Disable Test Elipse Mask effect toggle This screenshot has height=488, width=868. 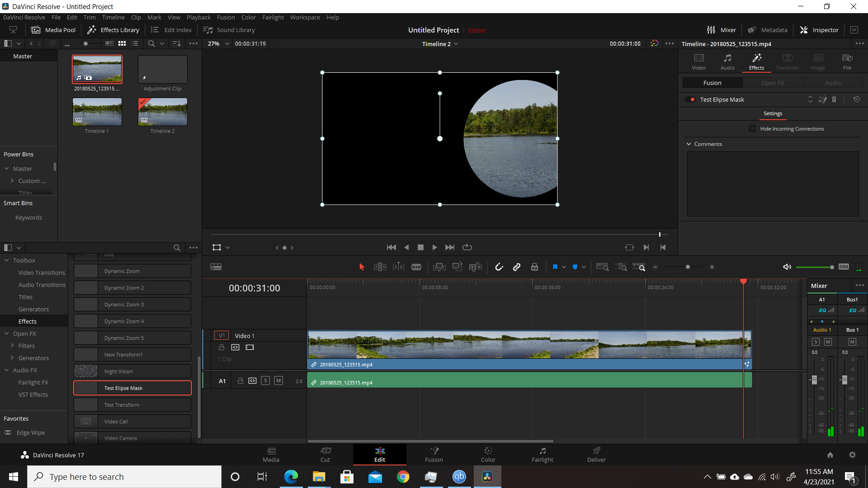(x=690, y=99)
